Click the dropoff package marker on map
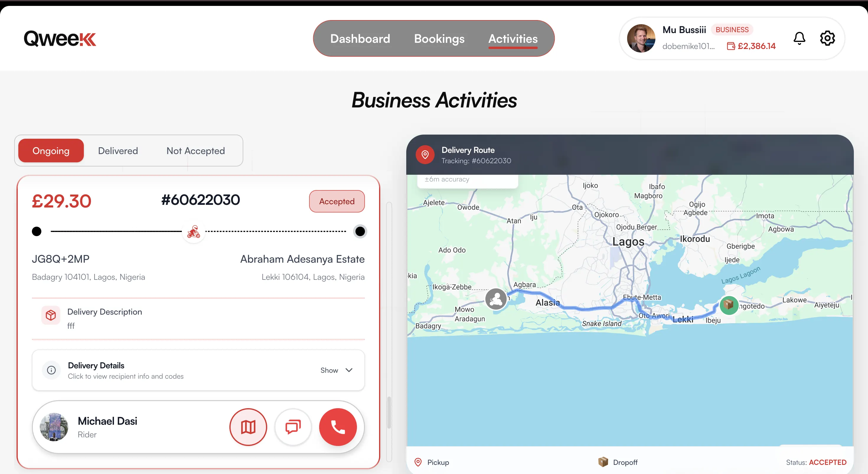 [x=729, y=305]
